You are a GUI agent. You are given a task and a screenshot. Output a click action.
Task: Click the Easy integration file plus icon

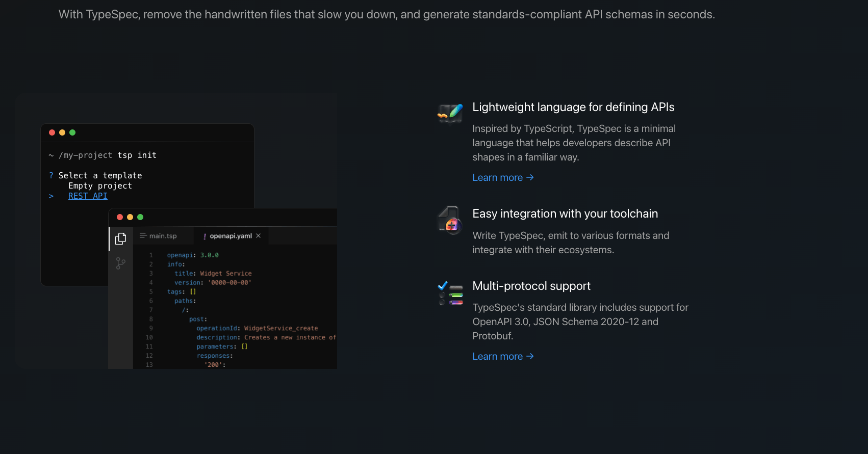tap(450, 220)
